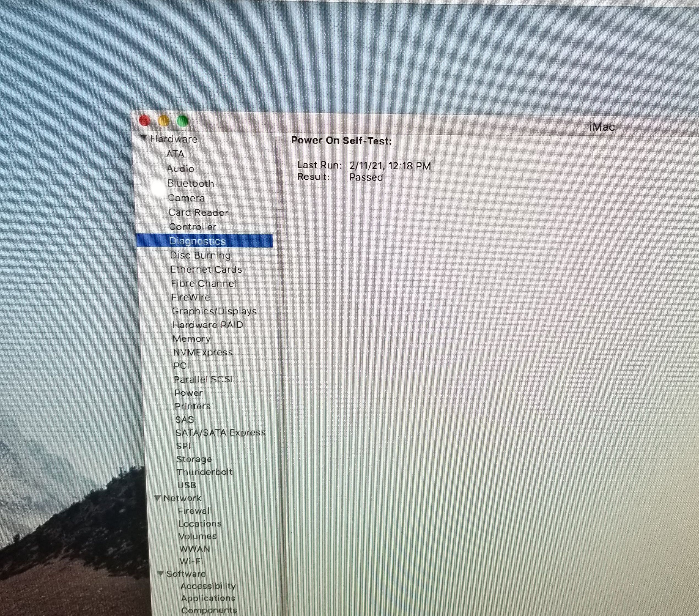
Task: Select Thunderbolt in the sidebar
Action: [x=204, y=472]
